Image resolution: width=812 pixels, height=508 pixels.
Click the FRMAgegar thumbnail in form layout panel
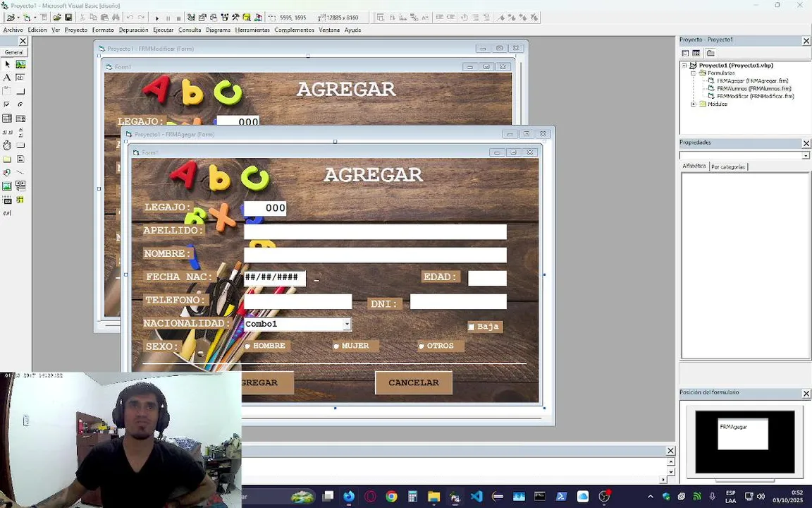coord(743,434)
